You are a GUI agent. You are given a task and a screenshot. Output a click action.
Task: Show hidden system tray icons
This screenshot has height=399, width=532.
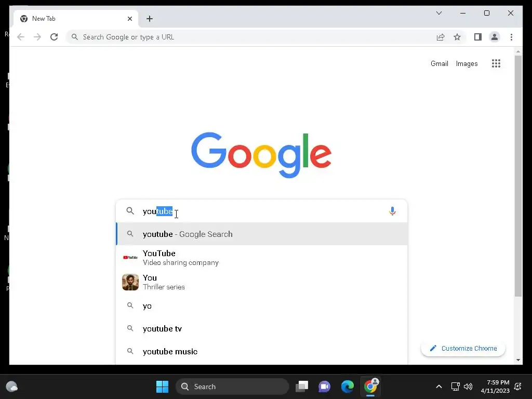coord(438,387)
